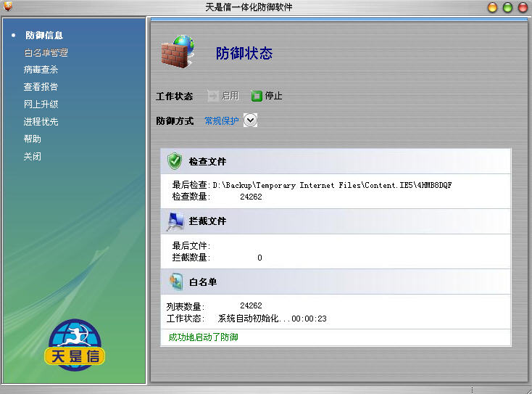Click the 最后文件 label
The width and height of the screenshot is (532, 394).
point(191,245)
